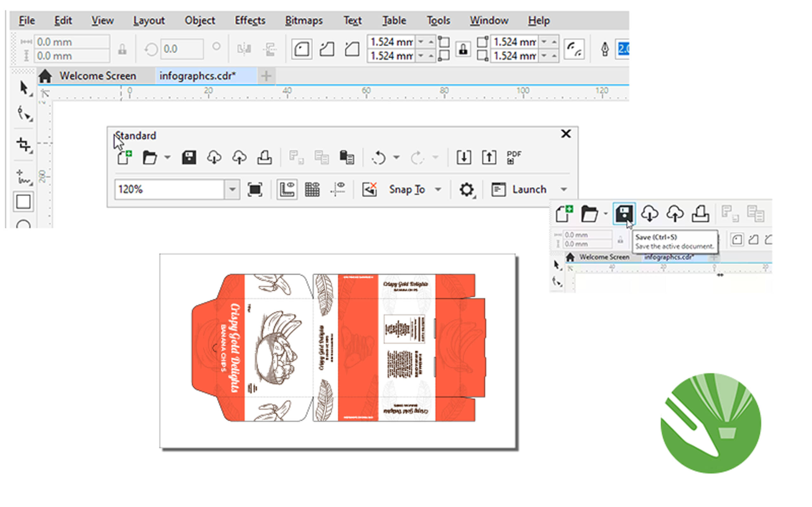
Task: Switch to the Welcome Screen tab
Action: pos(98,76)
